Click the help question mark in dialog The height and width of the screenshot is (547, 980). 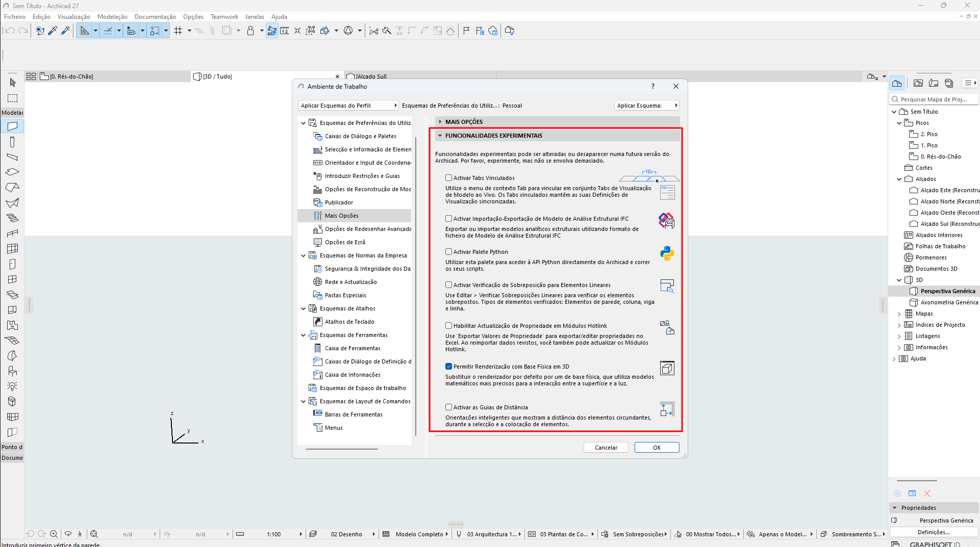point(653,86)
